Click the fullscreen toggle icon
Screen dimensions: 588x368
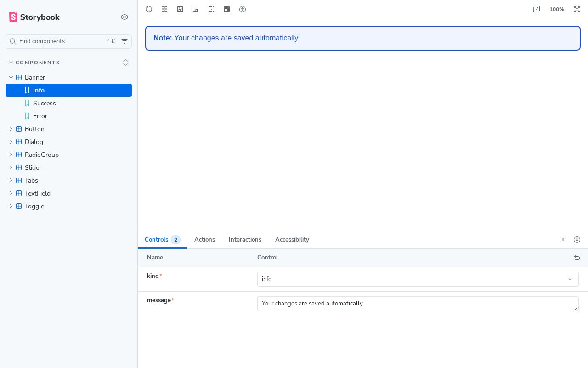[577, 9]
